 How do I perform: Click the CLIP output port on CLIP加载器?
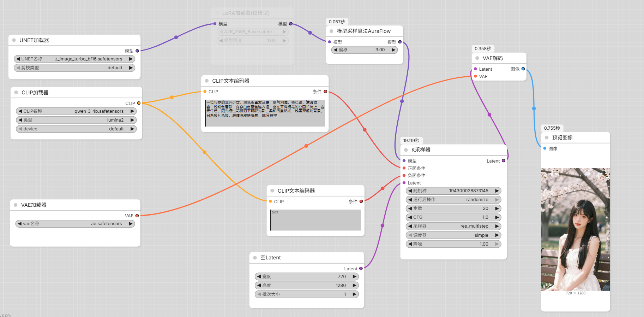[x=139, y=103]
